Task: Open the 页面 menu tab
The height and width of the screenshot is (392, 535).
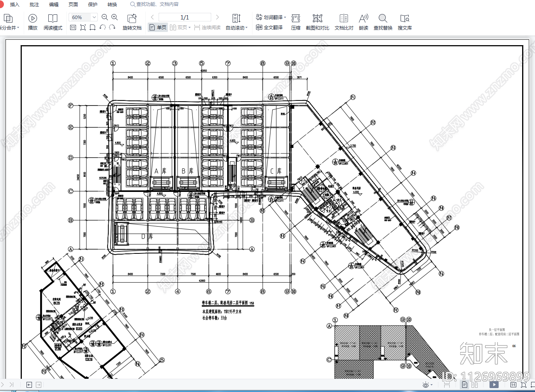Action: [x=73, y=5]
